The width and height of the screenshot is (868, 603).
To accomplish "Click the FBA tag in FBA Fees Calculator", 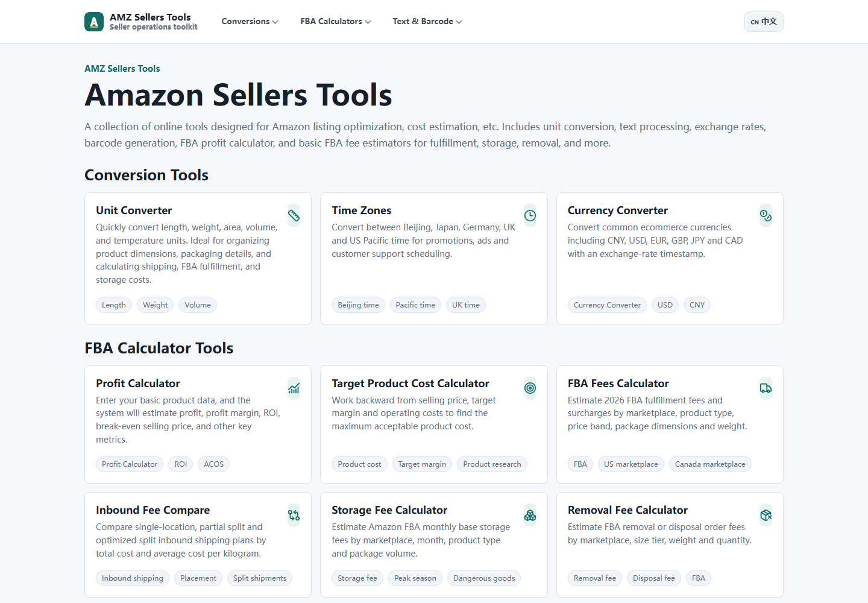I will pyautogui.click(x=580, y=464).
